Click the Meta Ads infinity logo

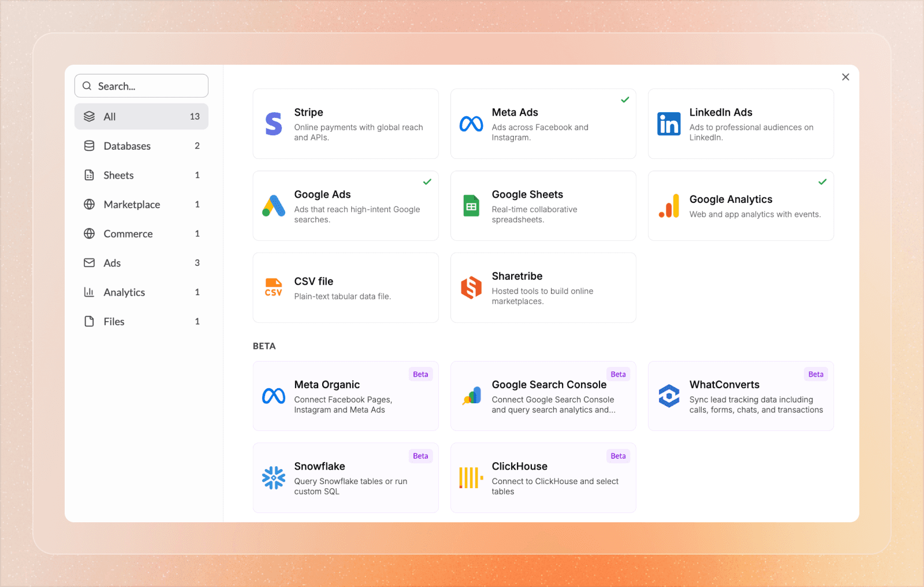pos(471,124)
